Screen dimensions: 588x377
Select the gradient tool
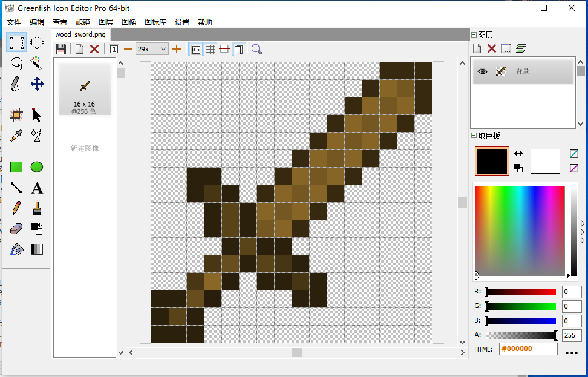click(37, 249)
